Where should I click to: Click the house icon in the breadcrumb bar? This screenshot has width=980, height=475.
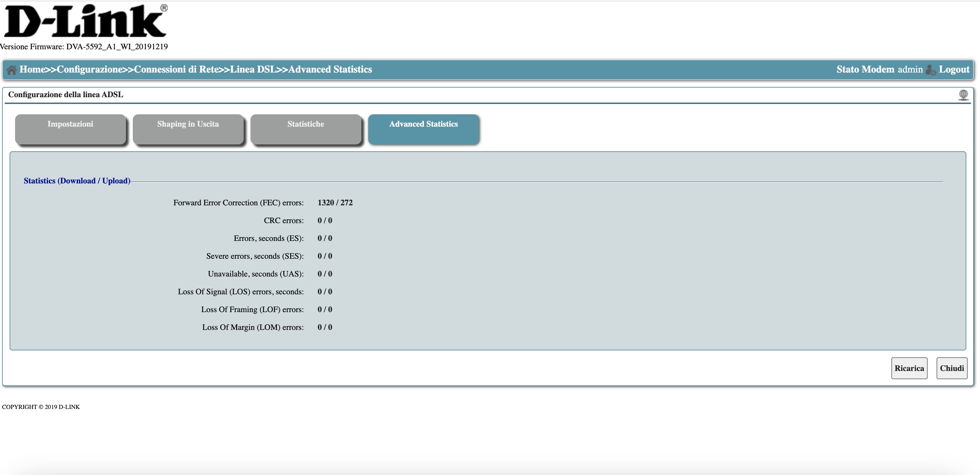coord(11,70)
